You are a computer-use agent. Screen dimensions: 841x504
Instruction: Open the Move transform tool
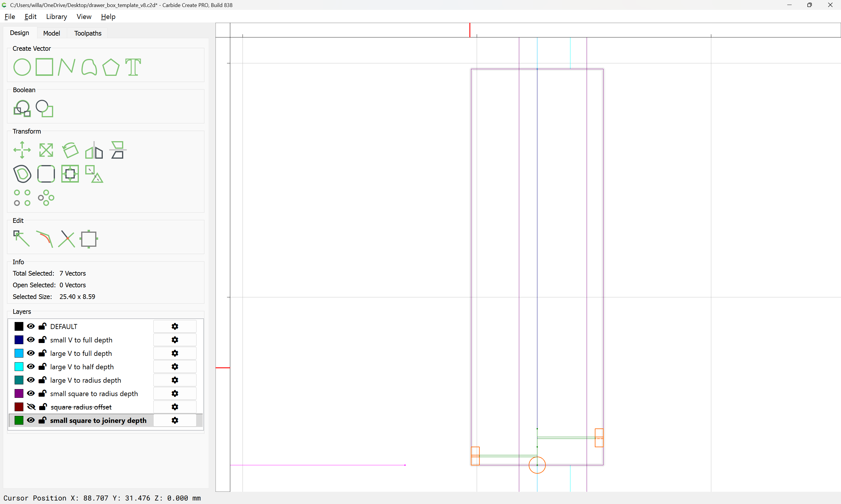[x=22, y=150]
